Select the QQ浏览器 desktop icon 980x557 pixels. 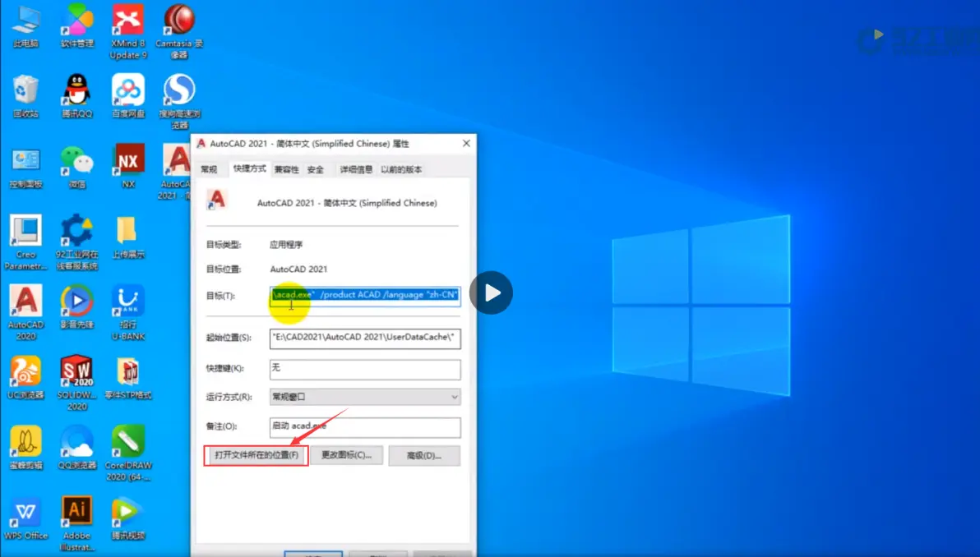pyautogui.click(x=77, y=449)
